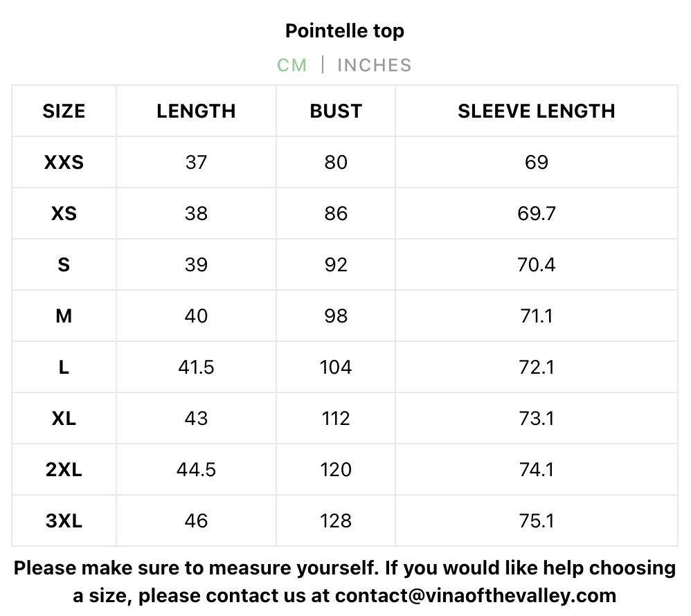The width and height of the screenshot is (691, 616).
Task: Click the LENGTH column header
Action: click(x=196, y=111)
